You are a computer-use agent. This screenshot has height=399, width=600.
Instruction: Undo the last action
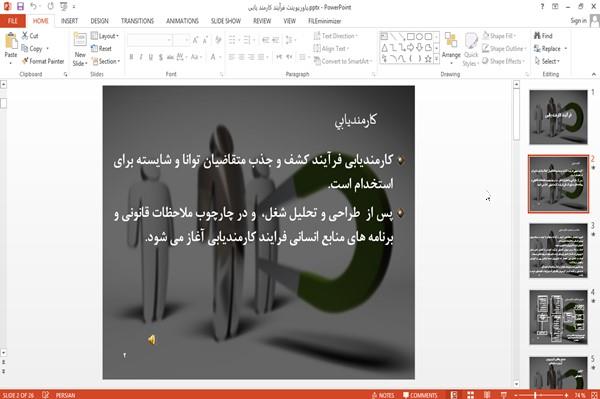tap(34, 6)
